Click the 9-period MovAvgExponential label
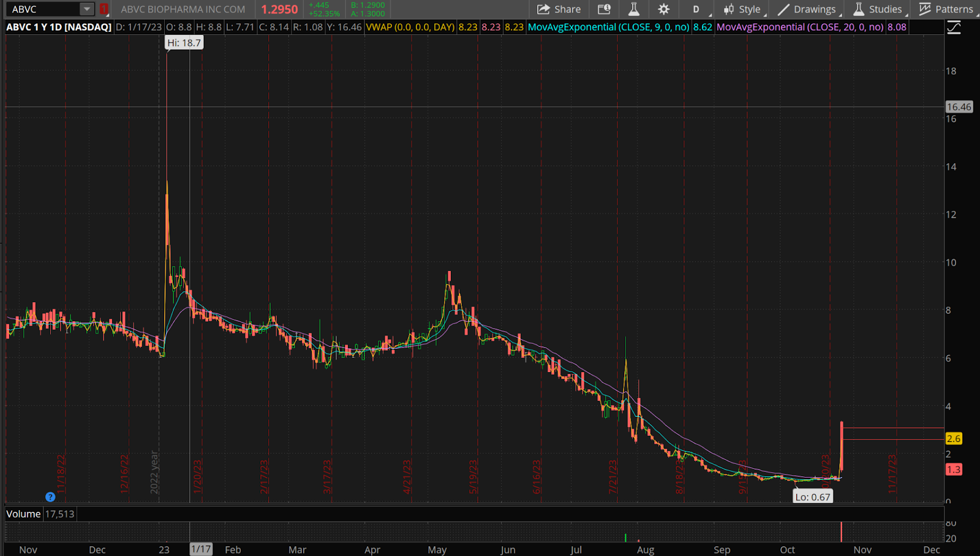 pos(608,27)
